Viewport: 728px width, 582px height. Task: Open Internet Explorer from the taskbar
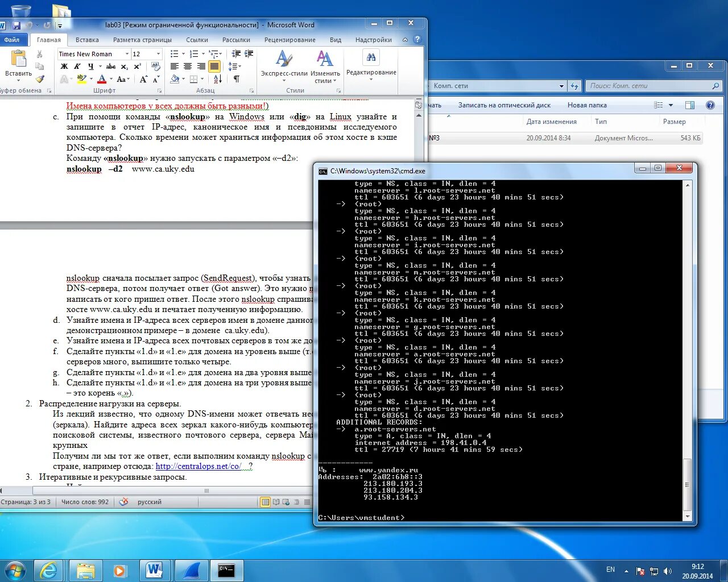(49, 570)
